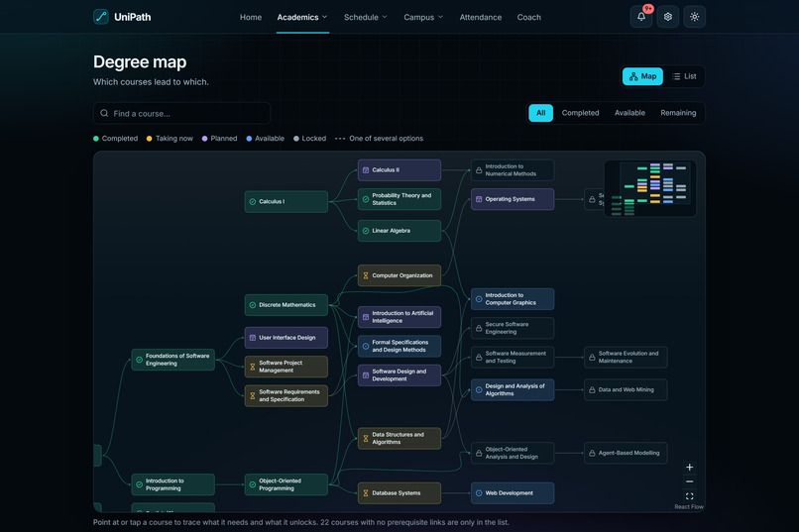The width and height of the screenshot is (799, 532).
Task: Click check icon on Object-Oriented Programming
Action: [252, 484]
